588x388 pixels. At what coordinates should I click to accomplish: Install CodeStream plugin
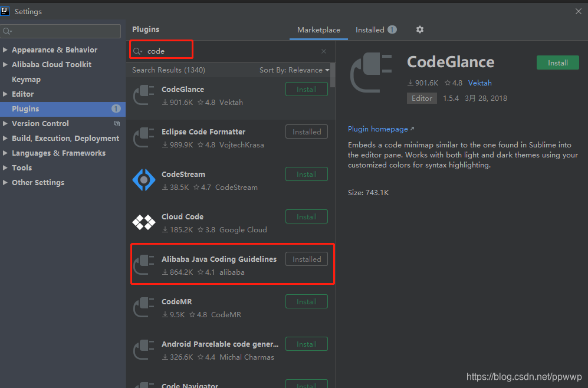306,174
